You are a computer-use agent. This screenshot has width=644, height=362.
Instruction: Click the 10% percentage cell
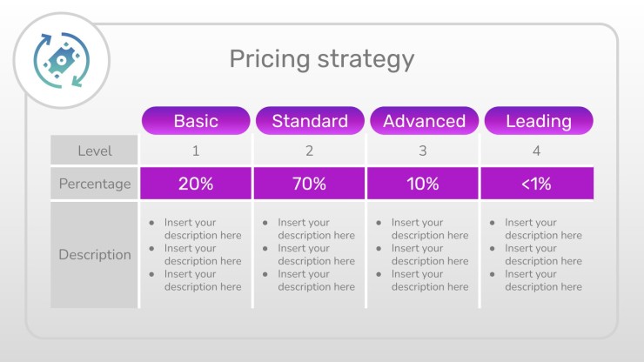(423, 184)
